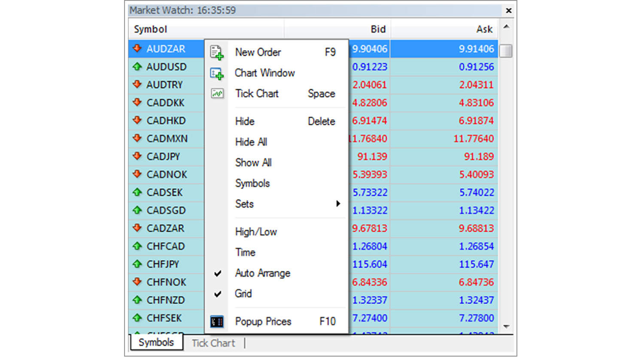Screen dimensions: 644x357
Task: Click the AUDZAR ask price 9.91406
Action: 476,49
